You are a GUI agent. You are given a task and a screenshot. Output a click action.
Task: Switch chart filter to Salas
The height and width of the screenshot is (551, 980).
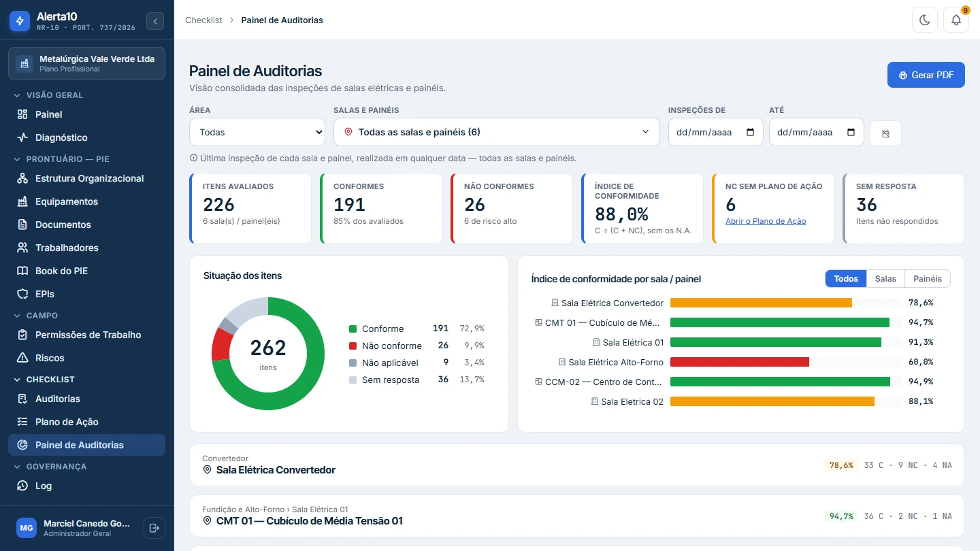[885, 279]
